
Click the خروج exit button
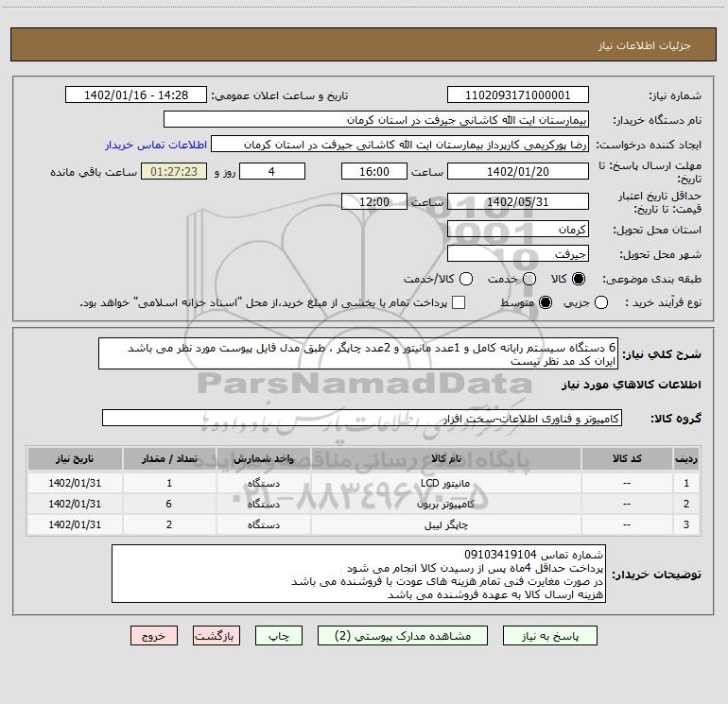pos(154,636)
